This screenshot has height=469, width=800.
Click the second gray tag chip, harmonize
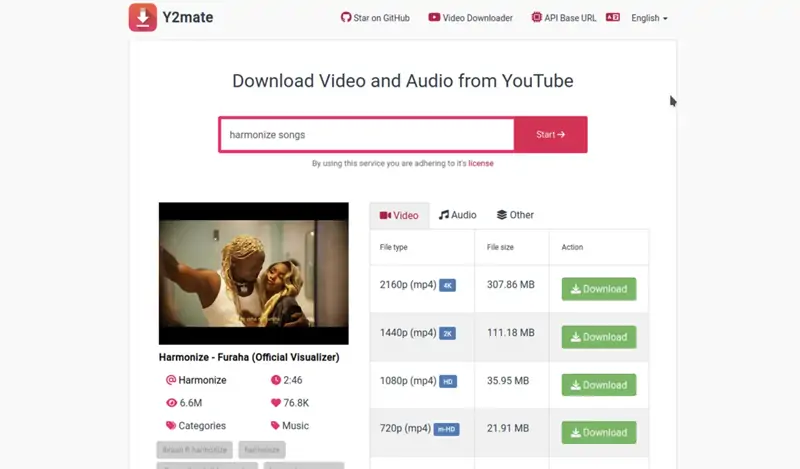(262, 450)
